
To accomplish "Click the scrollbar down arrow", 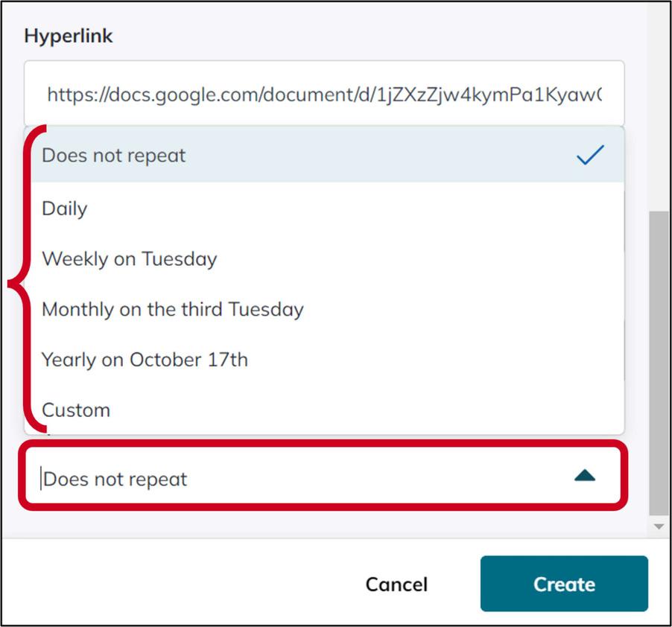I will pyautogui.click(x=659, y=526).
